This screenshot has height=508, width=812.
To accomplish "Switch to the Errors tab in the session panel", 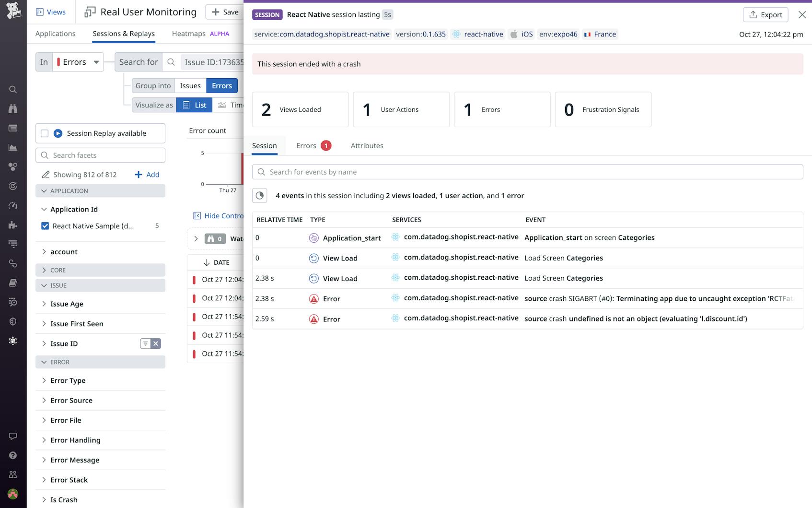I will 306,145.
